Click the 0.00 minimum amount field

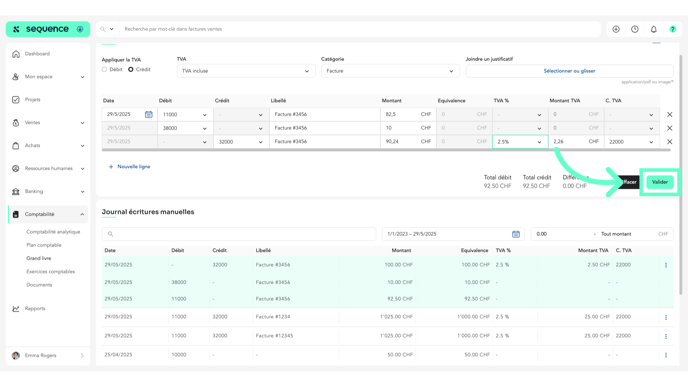562,234
